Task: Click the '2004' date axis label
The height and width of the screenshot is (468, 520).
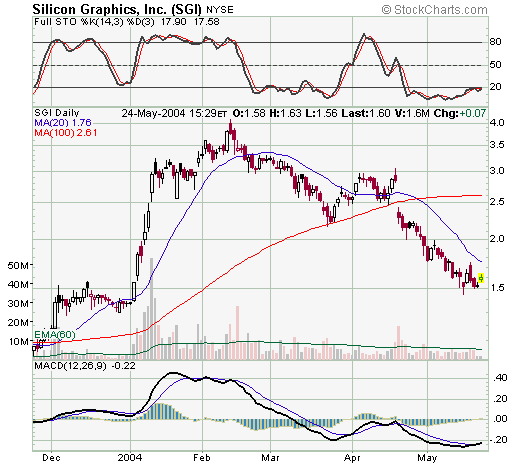Action: [130, 458]
